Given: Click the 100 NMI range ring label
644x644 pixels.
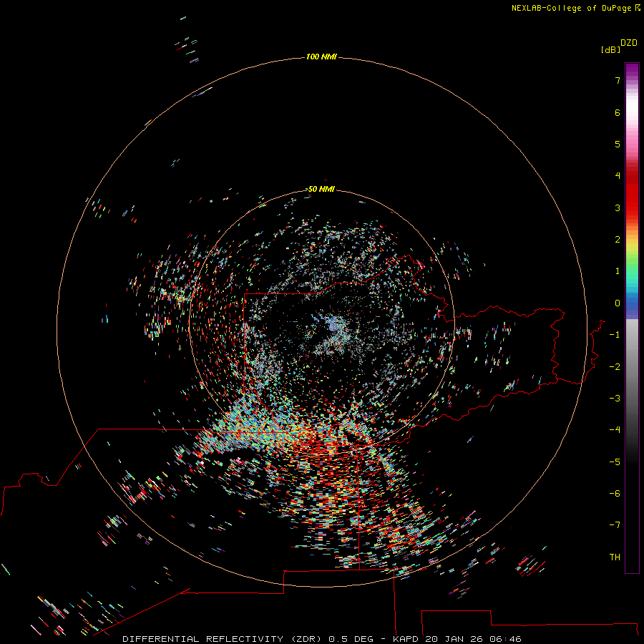Looking at the screenshot, I should 321,57.
